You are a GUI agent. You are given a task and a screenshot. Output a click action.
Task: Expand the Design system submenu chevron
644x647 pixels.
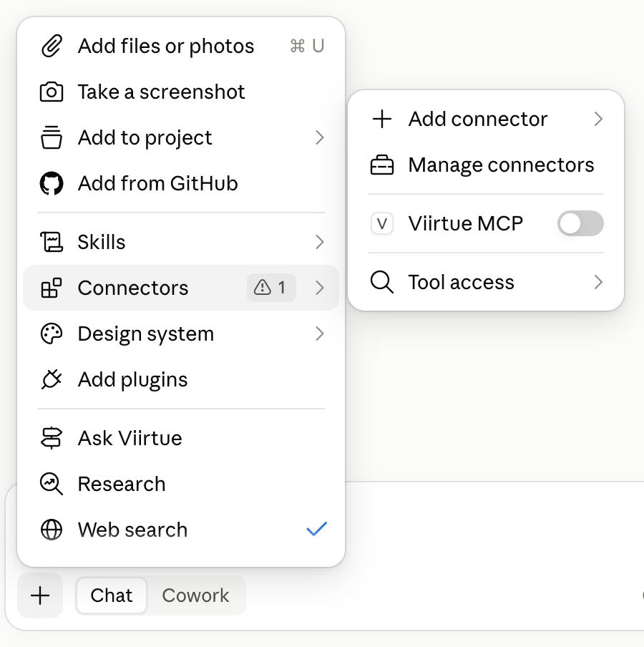(320, 334)
